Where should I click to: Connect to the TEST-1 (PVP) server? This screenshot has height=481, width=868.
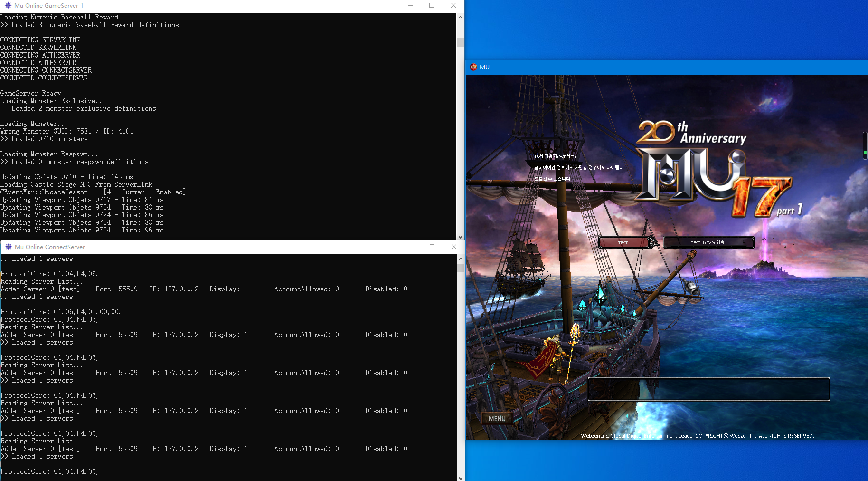pyautogui.click(x=708, y=243)
